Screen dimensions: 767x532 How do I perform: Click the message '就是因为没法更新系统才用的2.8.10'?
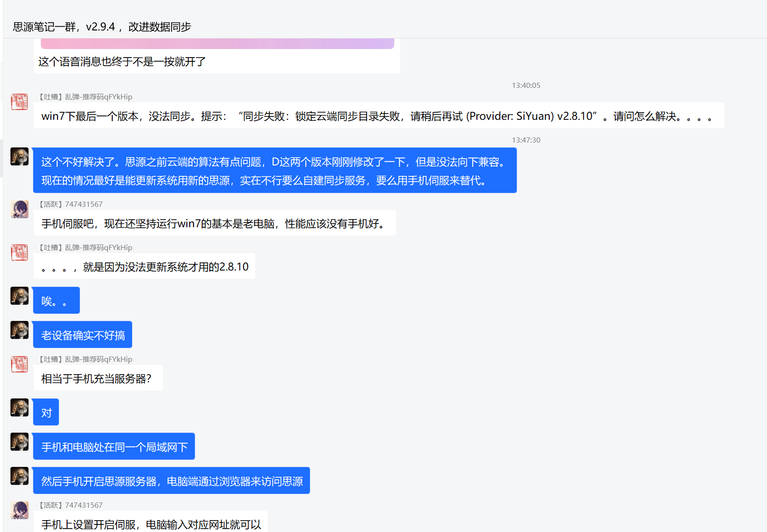click(145, 266)
